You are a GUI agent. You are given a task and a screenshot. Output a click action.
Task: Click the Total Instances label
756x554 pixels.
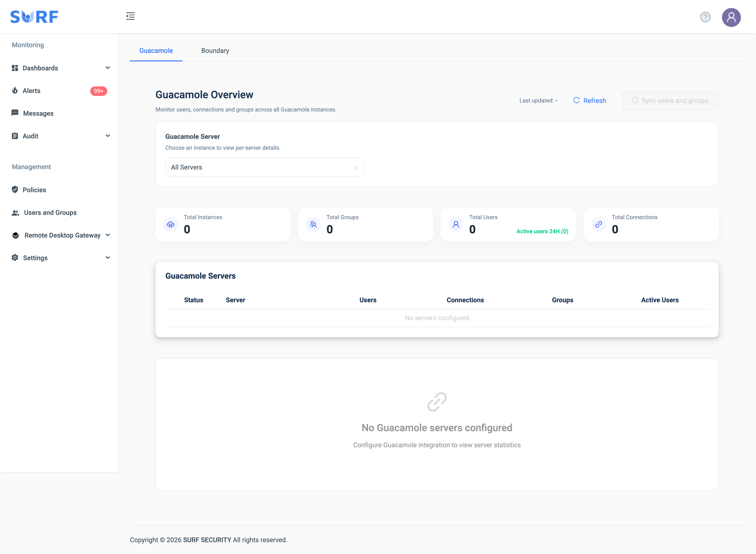click(x=203, y=217)
